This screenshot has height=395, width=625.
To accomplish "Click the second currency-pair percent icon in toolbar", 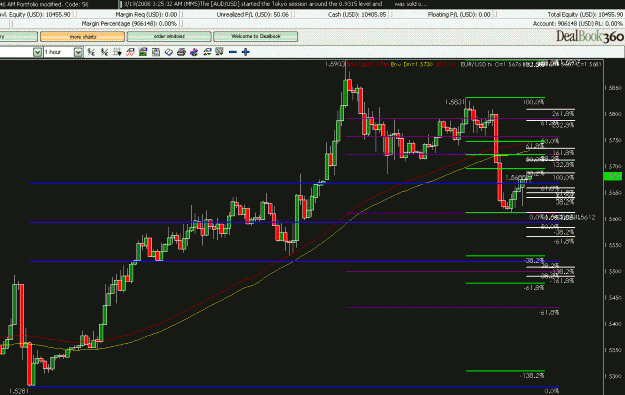I will (104, 52).
